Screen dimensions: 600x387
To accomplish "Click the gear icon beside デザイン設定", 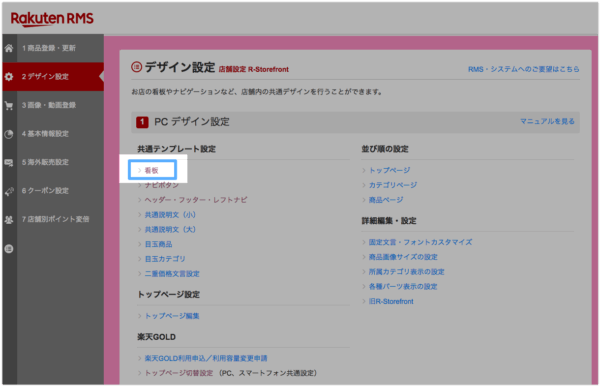I will tap(9, 77).
